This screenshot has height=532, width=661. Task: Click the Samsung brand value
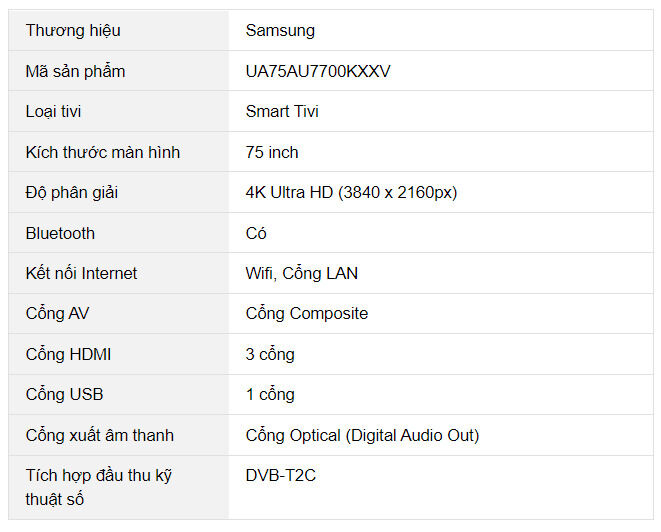point(280,31)
